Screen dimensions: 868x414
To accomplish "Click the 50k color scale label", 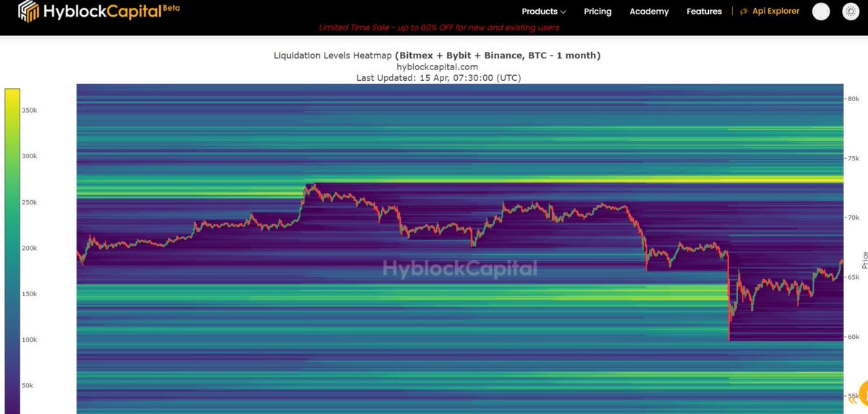I will (27, 386).
